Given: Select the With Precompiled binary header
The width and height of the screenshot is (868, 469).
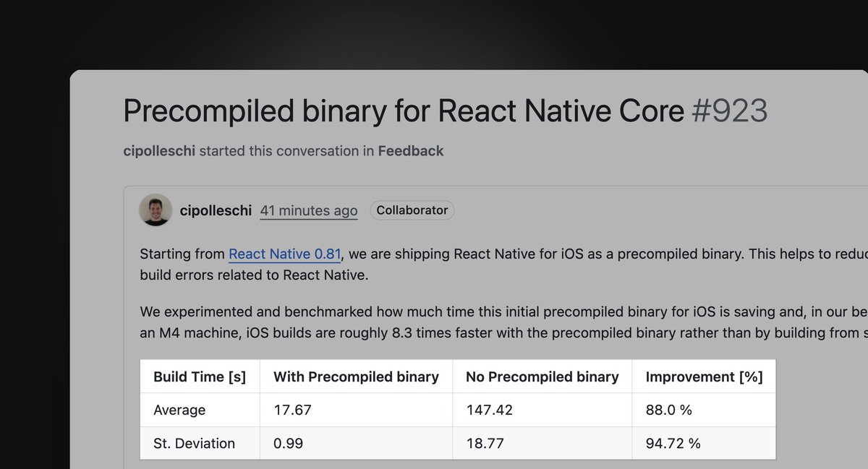Looking at the screenshot, I should (356, 377).
